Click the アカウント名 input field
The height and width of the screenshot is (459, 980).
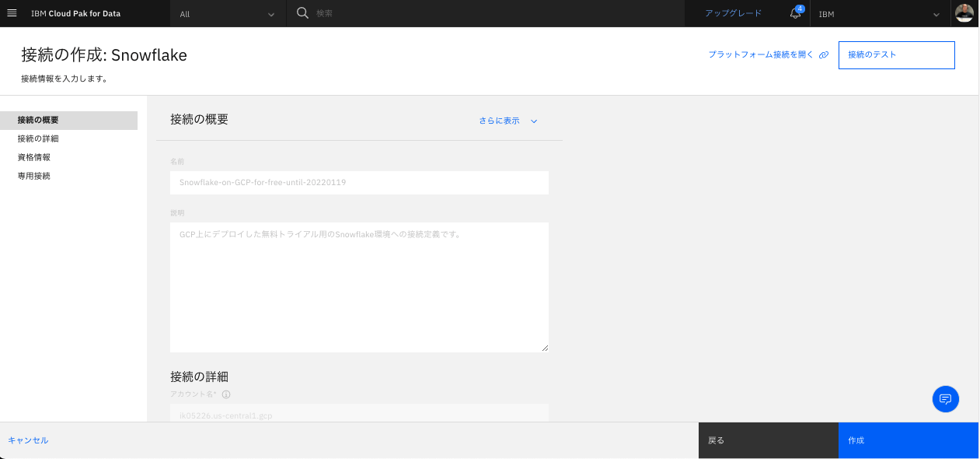click(x=359, y=413)
